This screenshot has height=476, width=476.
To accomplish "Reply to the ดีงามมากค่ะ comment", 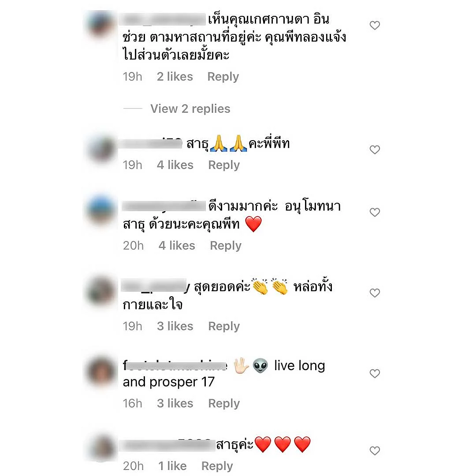I will click(226, 245).
